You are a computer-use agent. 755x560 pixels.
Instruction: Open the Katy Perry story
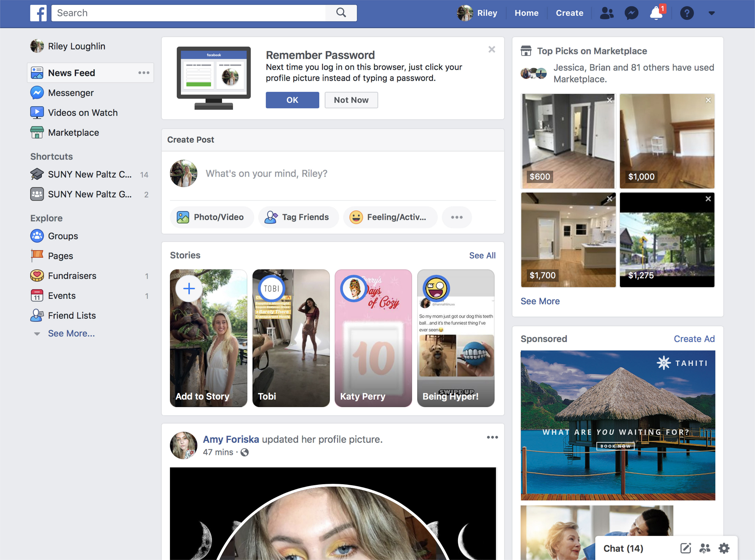coord(373,338)
